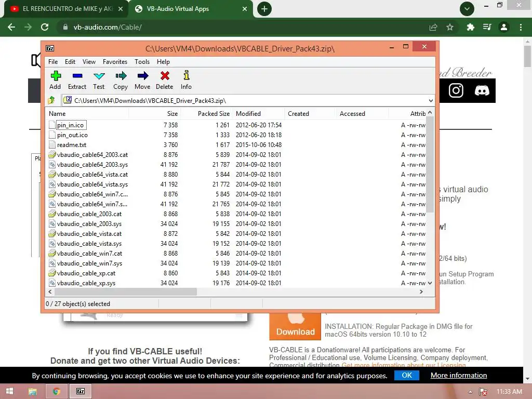
Task: Go back in Chrome browser
Action: (11, 27)
